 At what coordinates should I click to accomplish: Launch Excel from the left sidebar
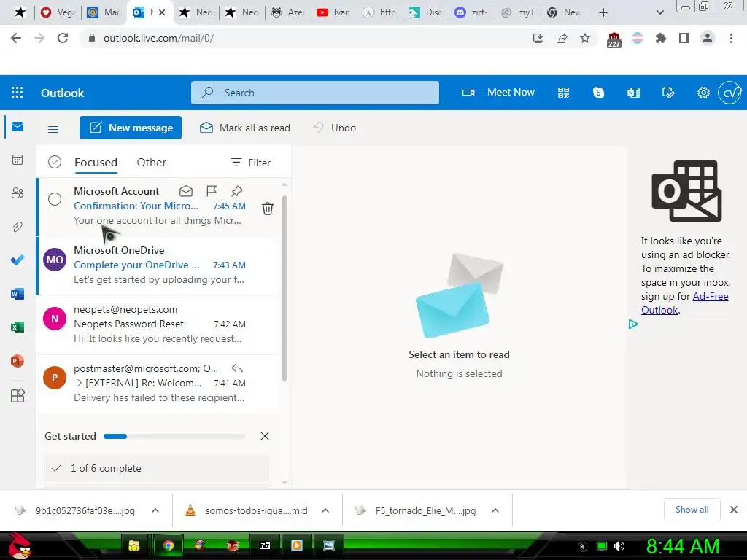click(18, 327)
